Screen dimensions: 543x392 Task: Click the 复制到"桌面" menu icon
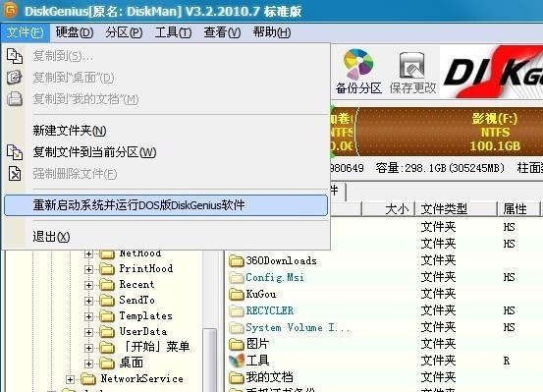[x=15, y=78]
